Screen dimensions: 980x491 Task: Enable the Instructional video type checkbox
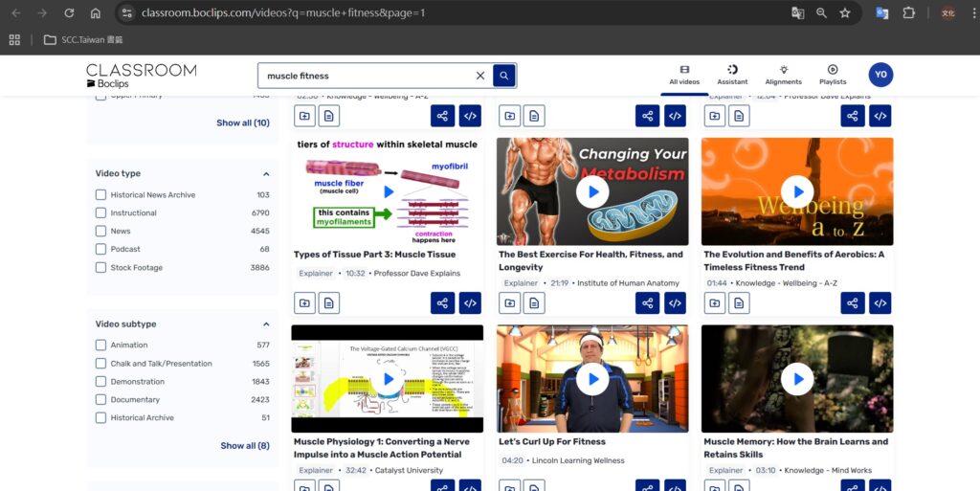coord(101,213)
